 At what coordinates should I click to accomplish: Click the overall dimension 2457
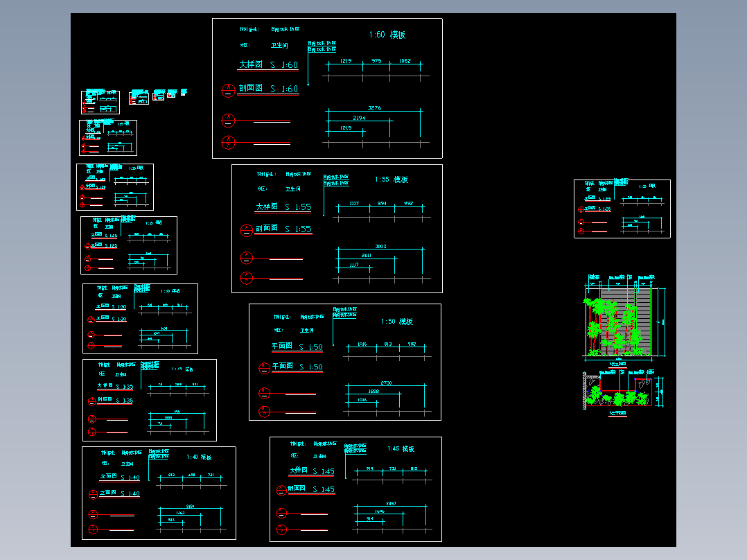391,503
